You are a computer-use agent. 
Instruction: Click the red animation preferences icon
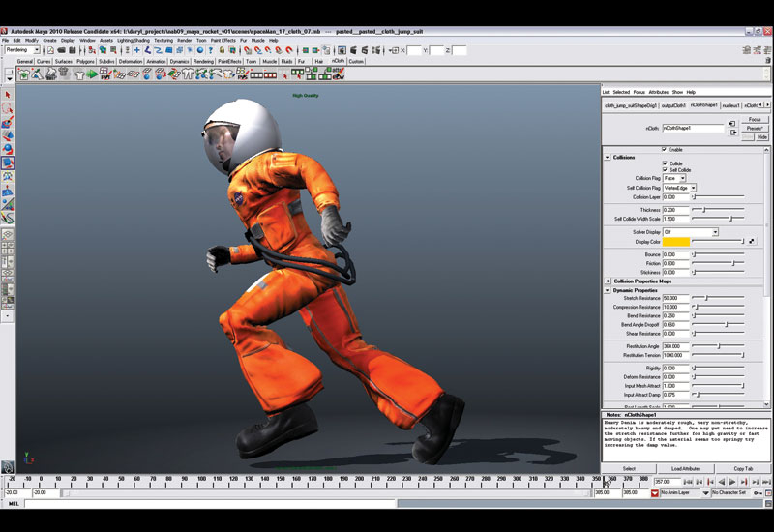click(768, 493)
